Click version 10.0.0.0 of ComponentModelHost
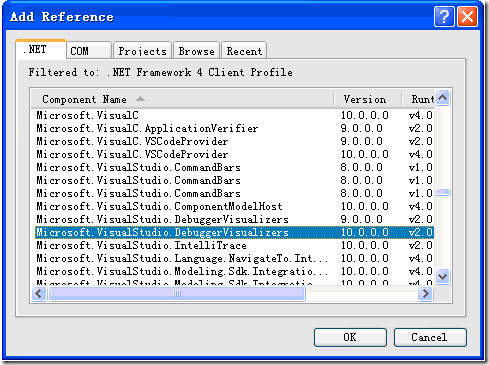Viewport: 489px width, 365px height. tap(364, 206)
